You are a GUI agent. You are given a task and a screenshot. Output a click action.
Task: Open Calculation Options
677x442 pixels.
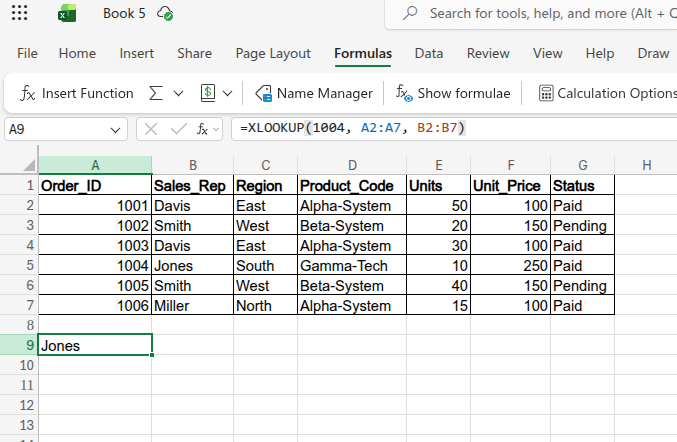(x=607, y=93)
